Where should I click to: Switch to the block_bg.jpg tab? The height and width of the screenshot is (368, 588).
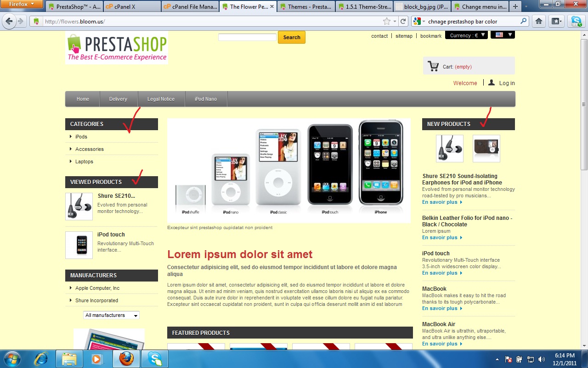pos(423,7)
